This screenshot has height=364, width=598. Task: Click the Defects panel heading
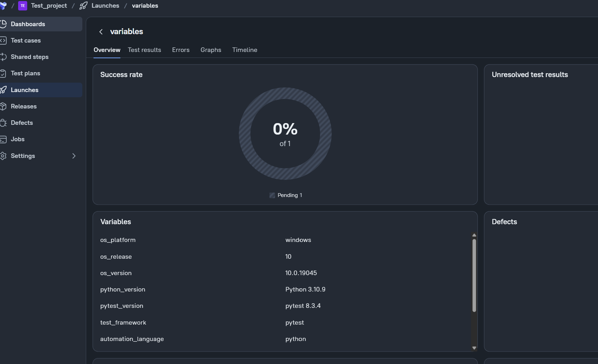click(504, 222)
